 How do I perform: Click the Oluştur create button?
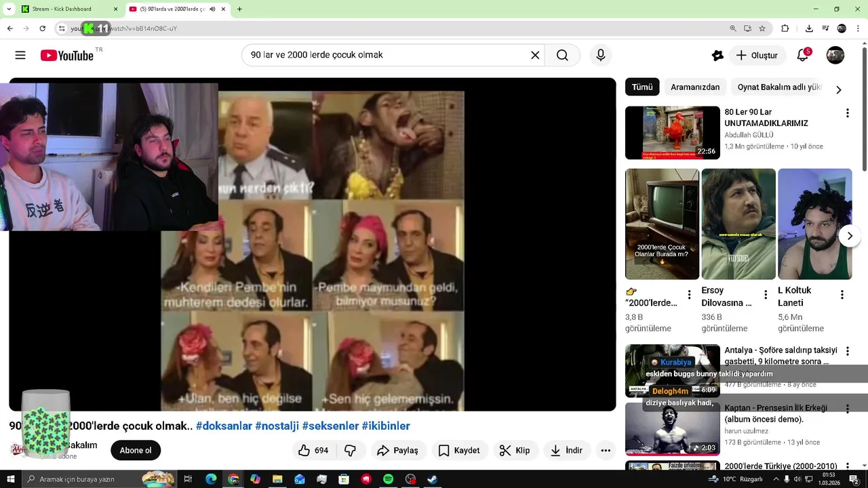tap(757, 56)
